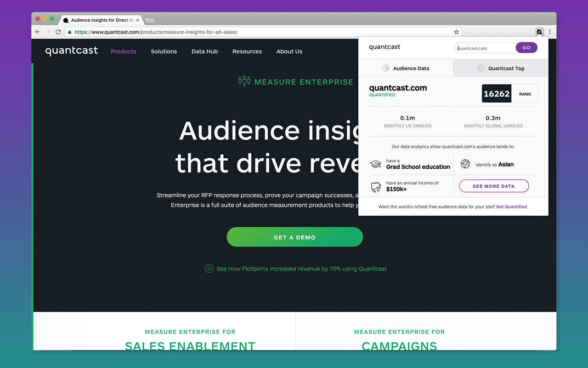Click the 0.1m monthly US uniques value
The height and width of the screenshot is (368, 588).
click(407, 118)
